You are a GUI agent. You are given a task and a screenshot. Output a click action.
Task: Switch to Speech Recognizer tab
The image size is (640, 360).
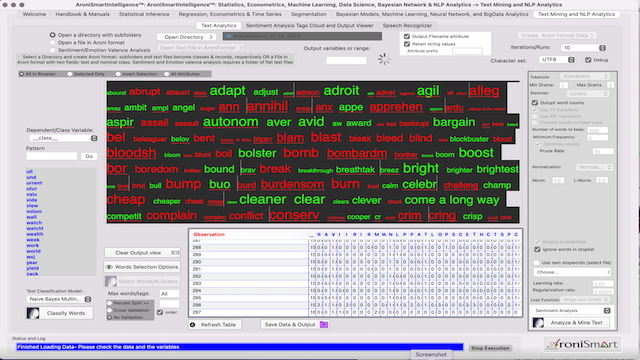click(407, 25)
